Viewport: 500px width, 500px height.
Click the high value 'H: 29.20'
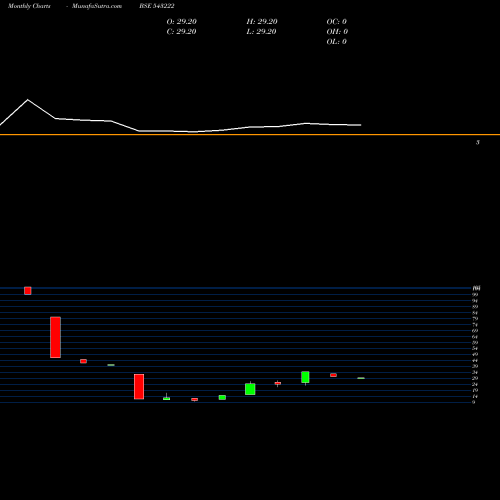pyautogui.click(x=262, y=22)
